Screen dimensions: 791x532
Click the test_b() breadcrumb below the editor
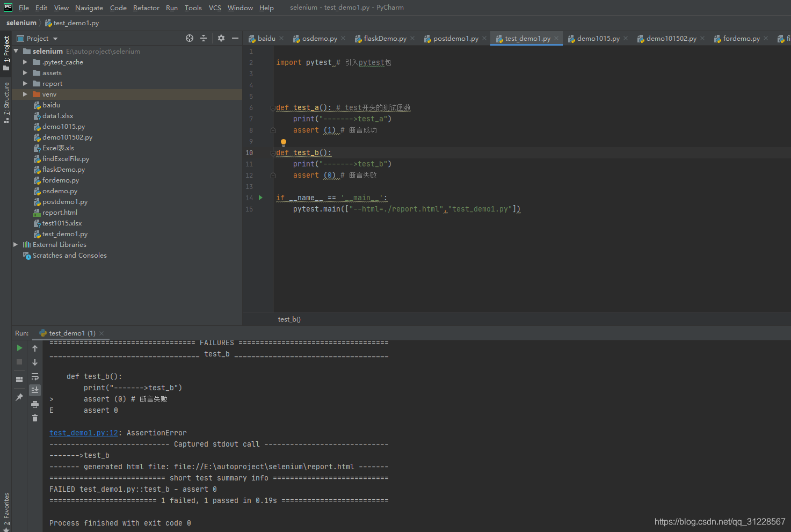click(x=289, y=319)
